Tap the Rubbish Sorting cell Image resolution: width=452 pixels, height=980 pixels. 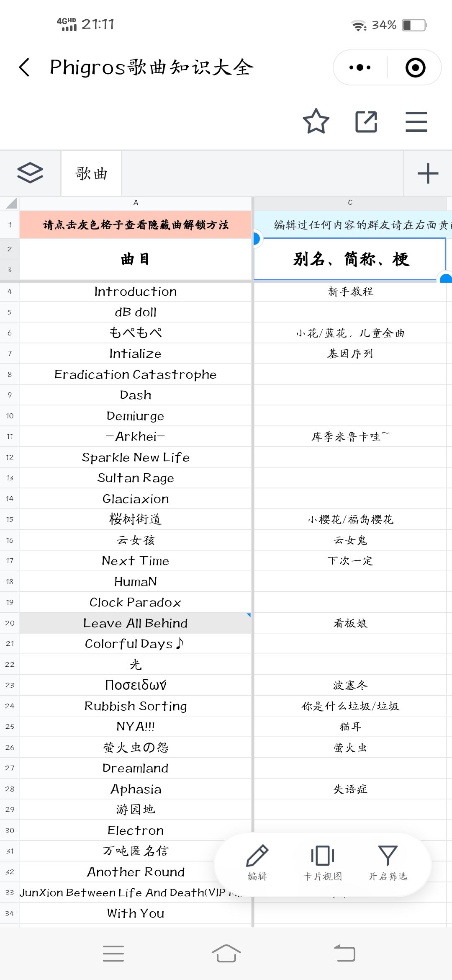tap(135, 706)
